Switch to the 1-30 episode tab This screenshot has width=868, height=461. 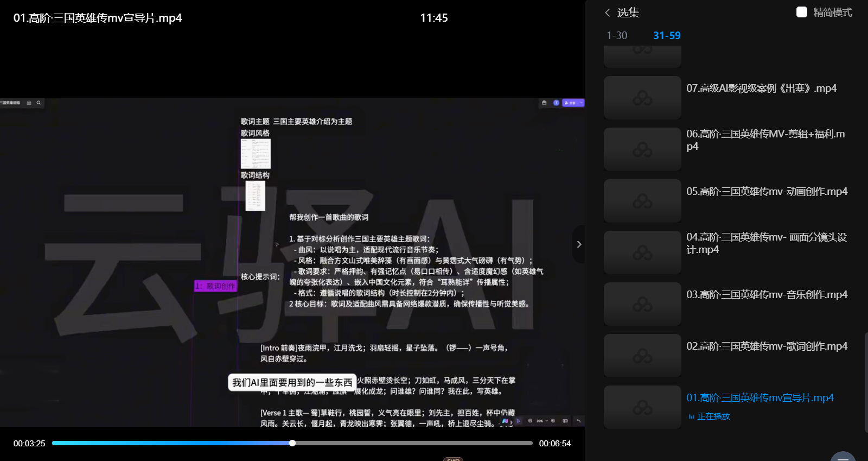tap(617, 35)
